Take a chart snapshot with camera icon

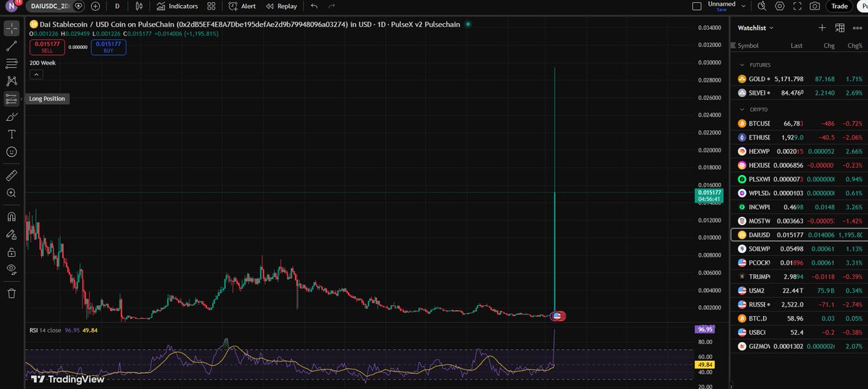815,6
